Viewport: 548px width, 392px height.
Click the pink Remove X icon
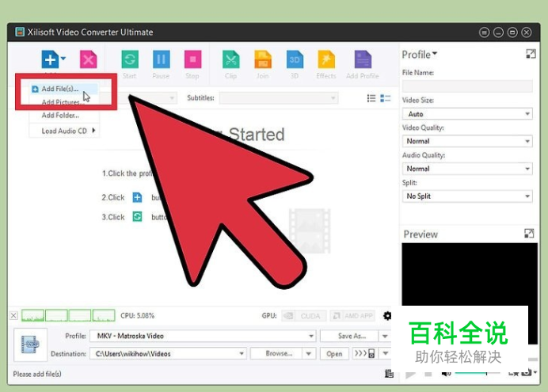point(89,59)
